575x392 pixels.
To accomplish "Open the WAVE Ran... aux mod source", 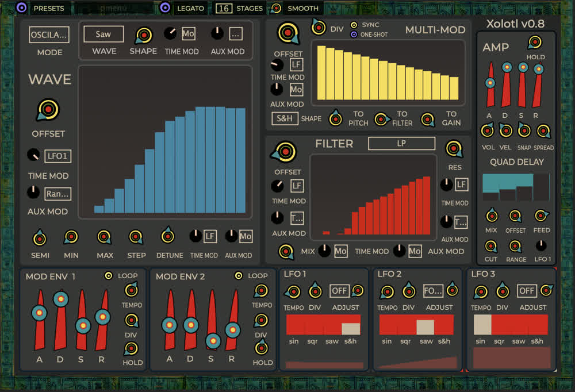I will (x=57, y=194).
